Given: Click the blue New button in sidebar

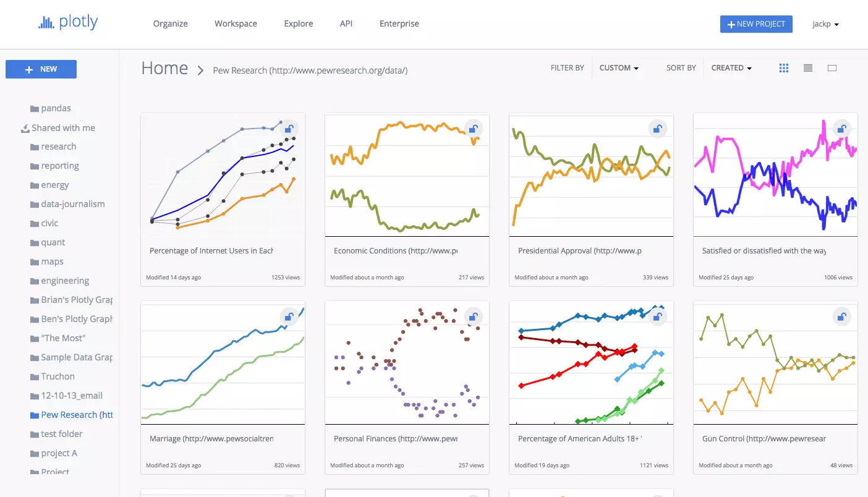Looking at the screenshot, I should [x=41, y=69].
